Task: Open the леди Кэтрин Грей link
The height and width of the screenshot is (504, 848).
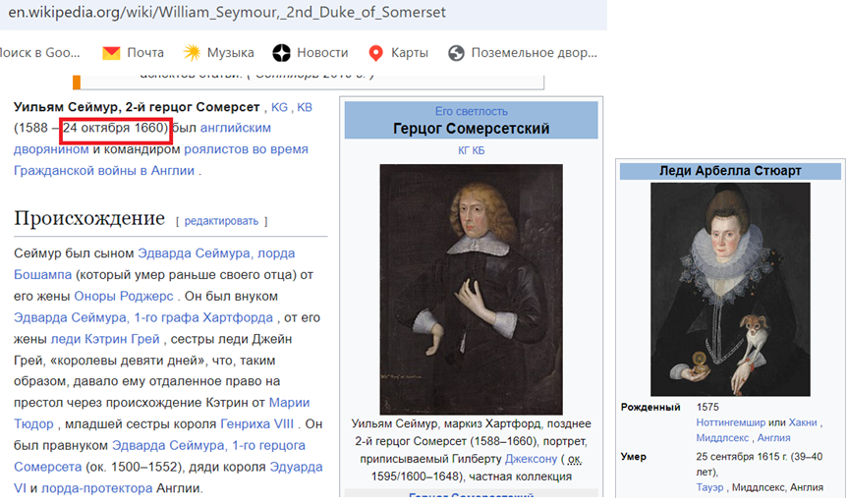Action: click(x=94, y=338)
